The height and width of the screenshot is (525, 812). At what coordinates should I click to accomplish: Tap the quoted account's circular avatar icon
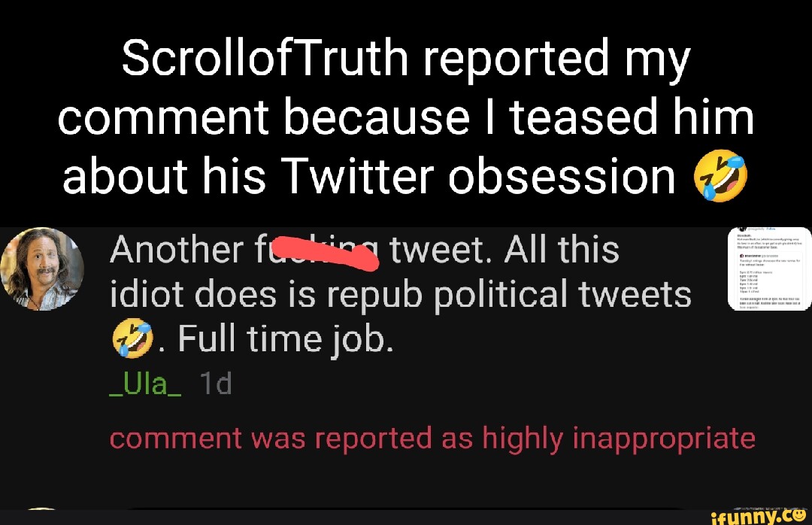[x=741, y=256]
